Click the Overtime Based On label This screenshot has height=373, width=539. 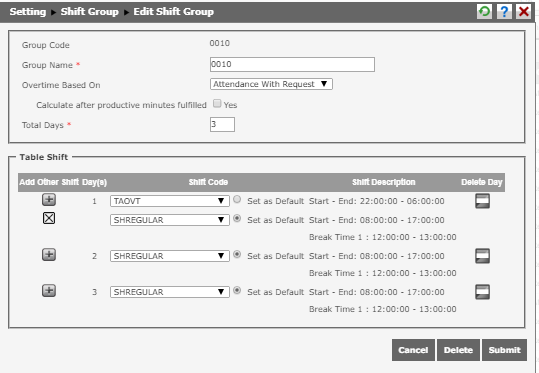point(61,85)
